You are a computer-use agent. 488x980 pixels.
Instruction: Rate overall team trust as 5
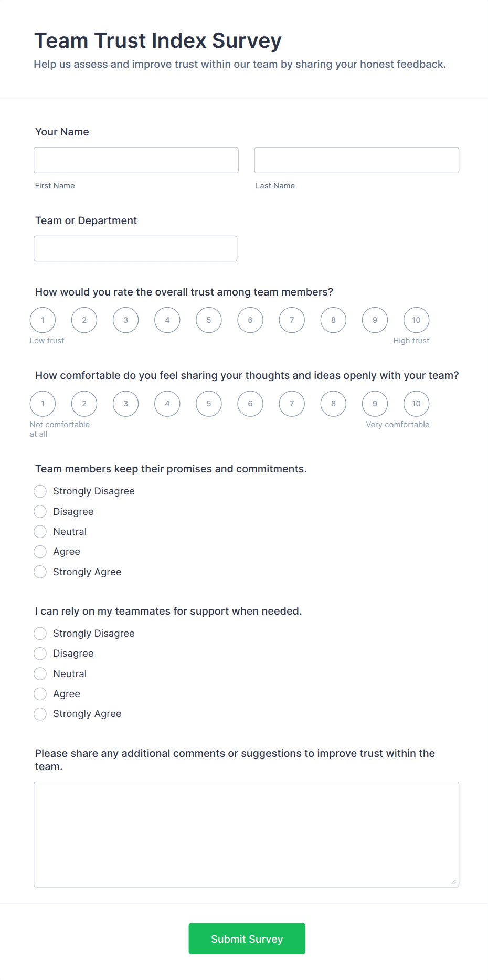(209, 320)
